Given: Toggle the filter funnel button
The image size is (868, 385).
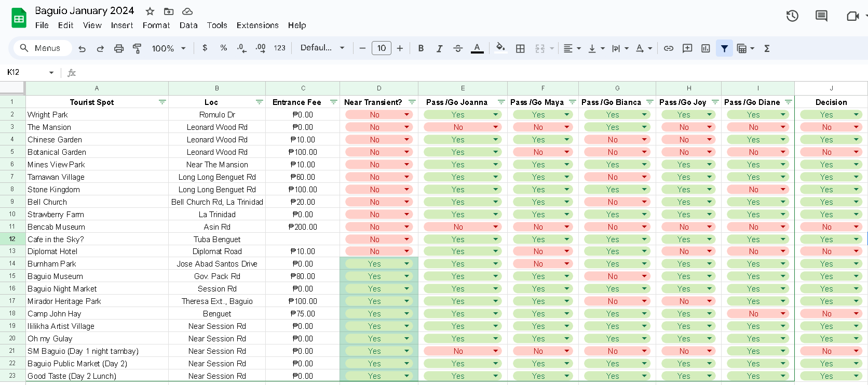Looking at the screenshot, I should tap(724, 48).
